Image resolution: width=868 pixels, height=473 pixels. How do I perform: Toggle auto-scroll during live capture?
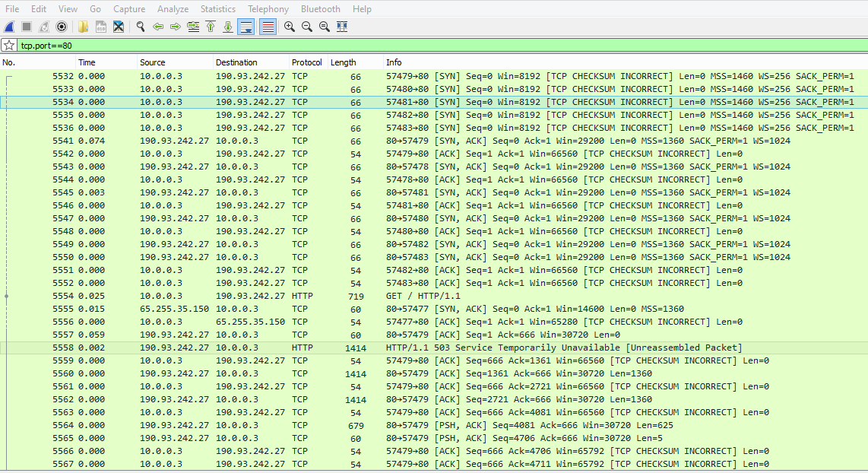[246, 27]
